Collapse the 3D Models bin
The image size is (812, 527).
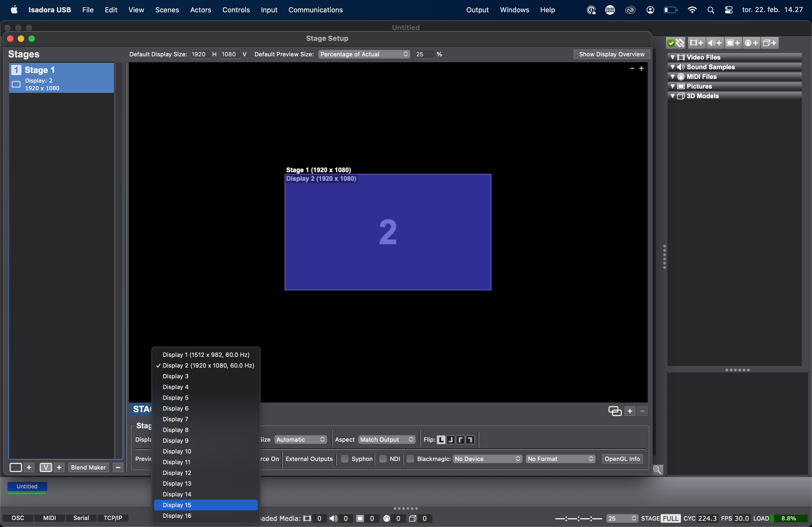[x=672, y=96]
